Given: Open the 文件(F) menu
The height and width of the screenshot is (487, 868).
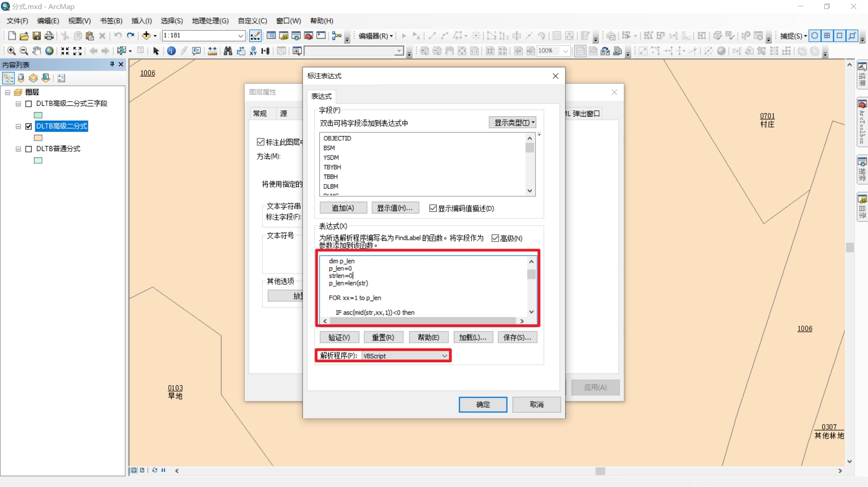Looking at the screenshot, I should pos(17,21).
